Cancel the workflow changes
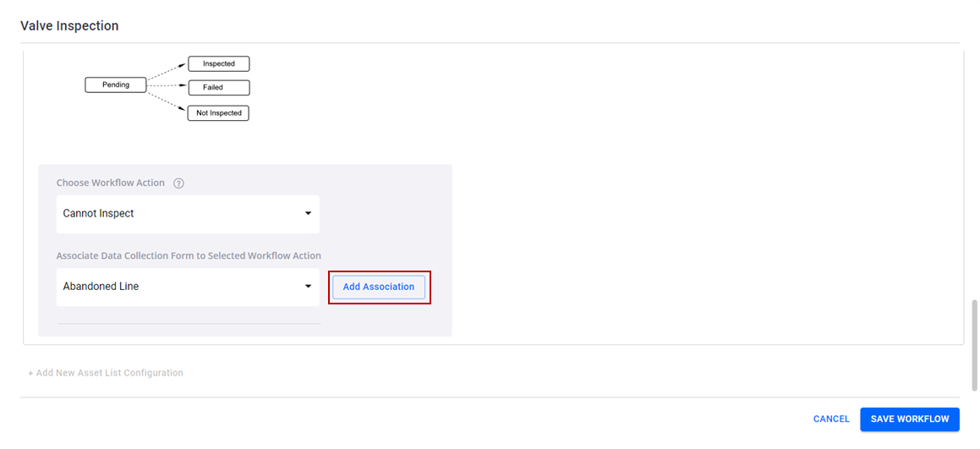The height and width of the screenshot is (449, 980). click(831, 419)
